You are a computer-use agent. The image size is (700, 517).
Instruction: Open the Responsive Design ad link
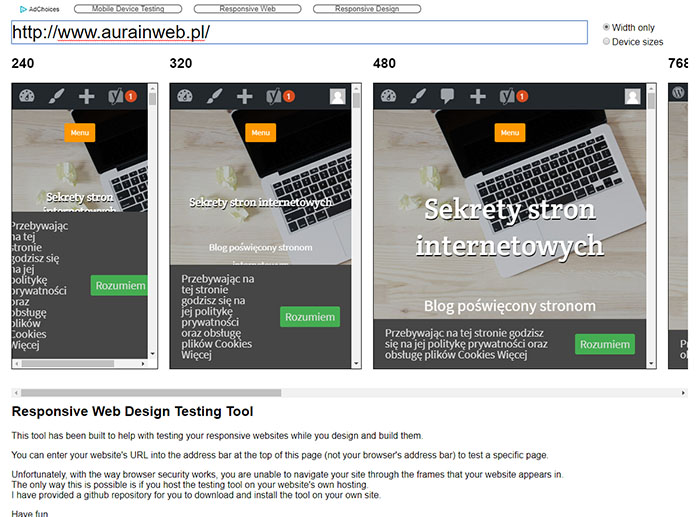point(367,9)
